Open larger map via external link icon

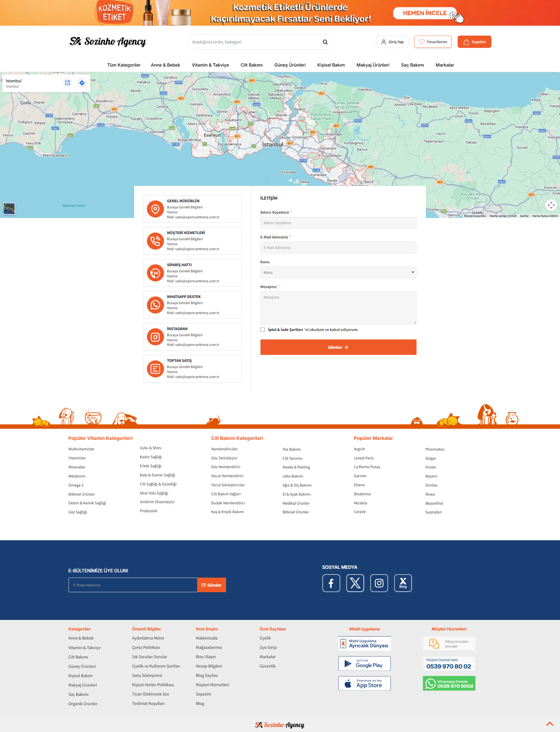point(67,83)
